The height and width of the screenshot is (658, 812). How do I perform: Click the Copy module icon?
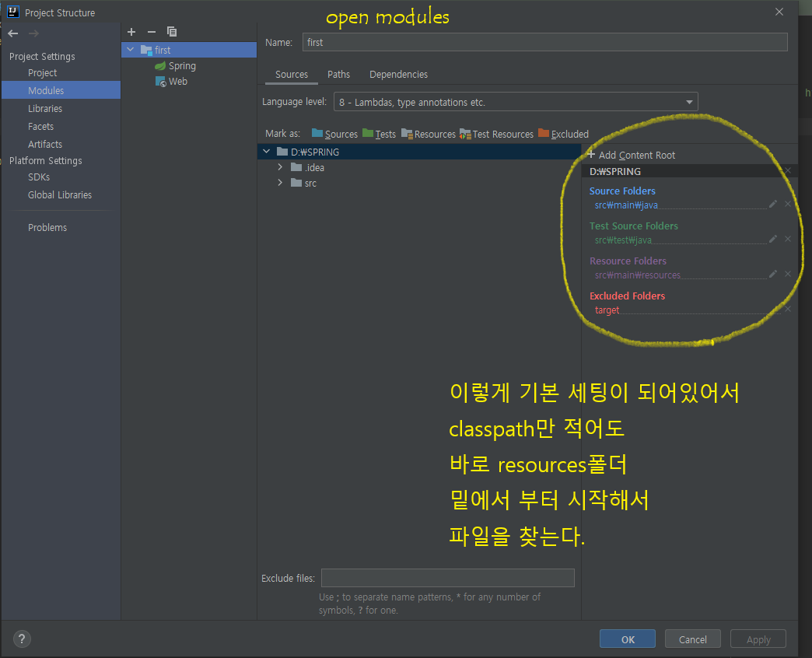tap(171, 32)
